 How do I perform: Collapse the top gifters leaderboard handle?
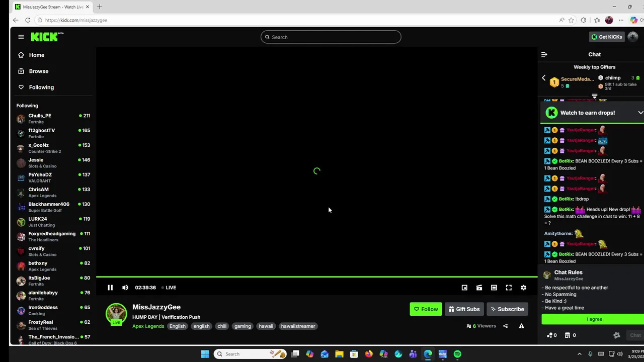point(595,96)
